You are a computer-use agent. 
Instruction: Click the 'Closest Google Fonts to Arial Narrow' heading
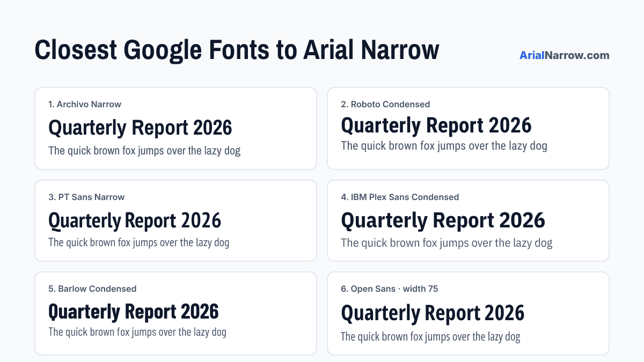click(237, 50)
